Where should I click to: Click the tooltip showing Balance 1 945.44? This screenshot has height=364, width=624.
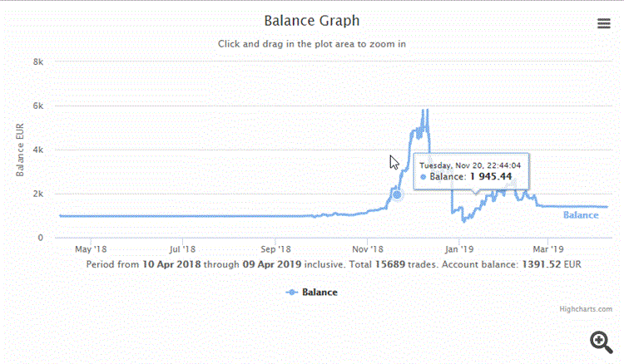click(471, 171)
